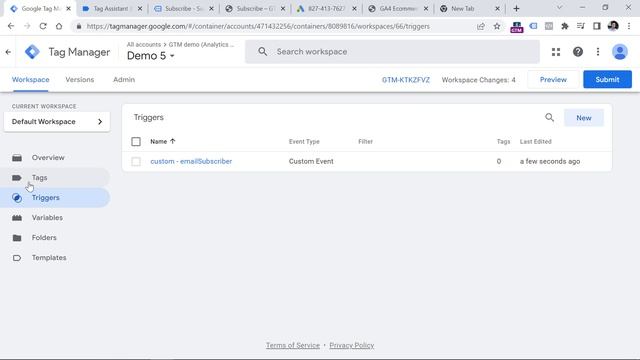
Task: Click the browser address bar URL
Action: (x=258, y=26)
